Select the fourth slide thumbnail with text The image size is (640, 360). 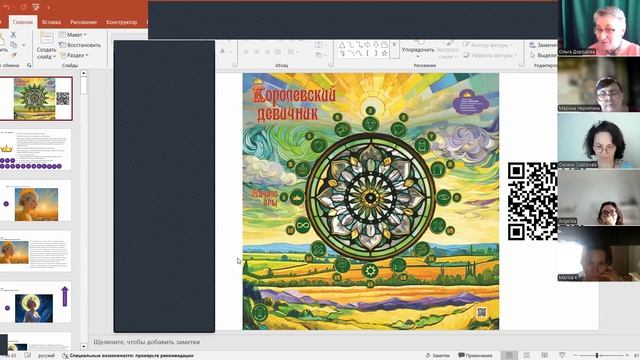pyautogui.click(x=36, y=251)
